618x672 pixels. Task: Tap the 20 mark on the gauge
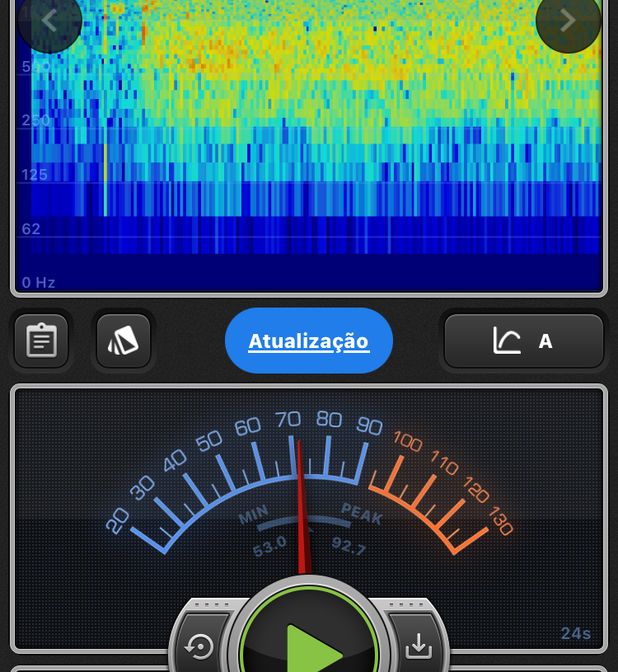tap(118, 520)
